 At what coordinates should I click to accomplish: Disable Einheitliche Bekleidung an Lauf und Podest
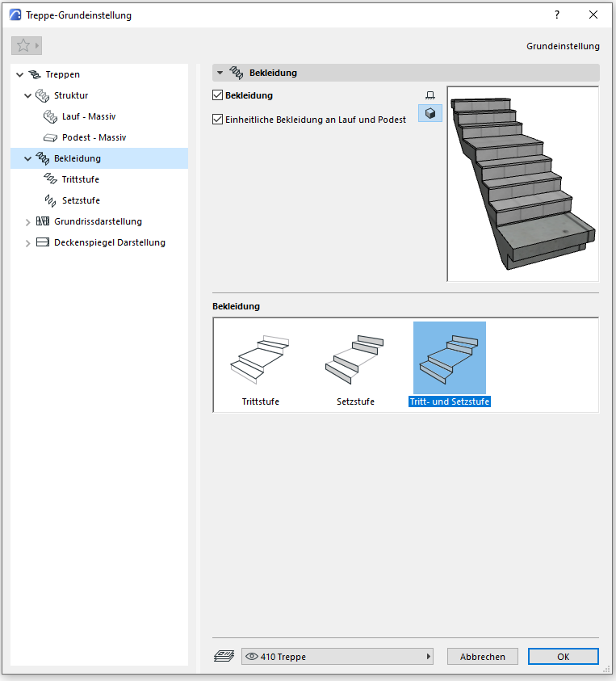217,120
